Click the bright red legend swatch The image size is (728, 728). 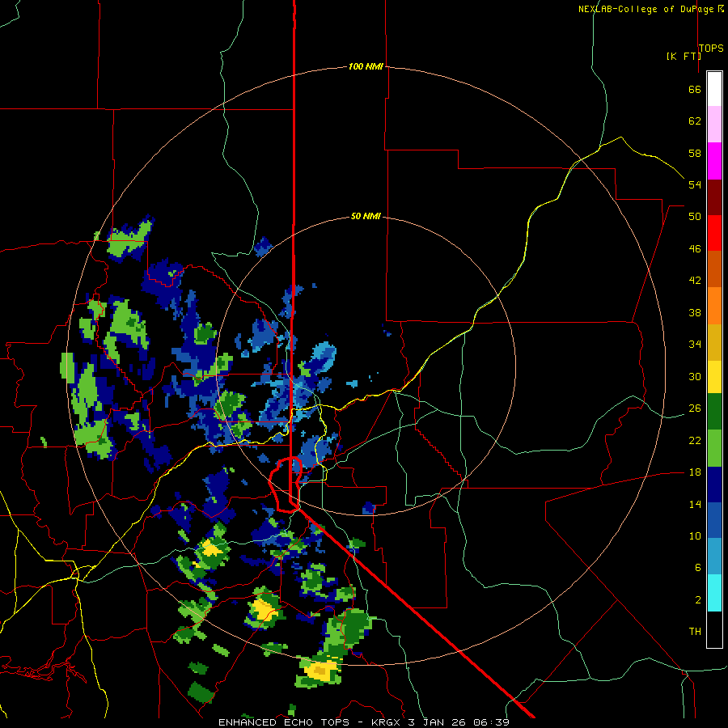pyautogui.click(x=714, y=233)
